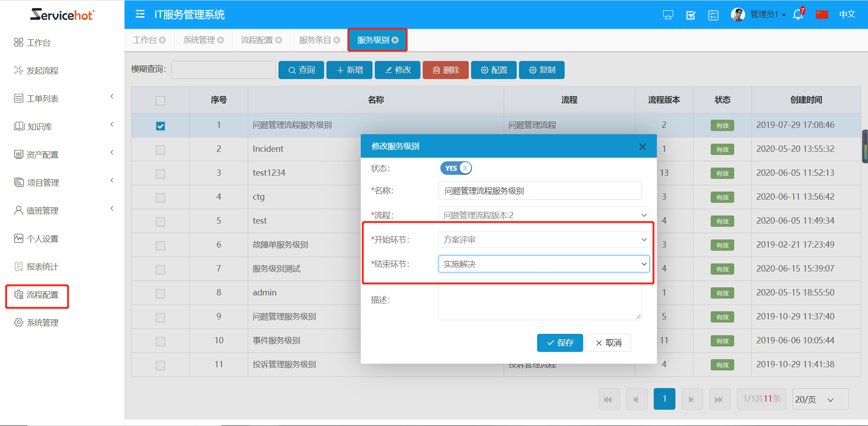The height and width of the screenshot is (426, 868).
Task: Select 流程配置 in the sidebar menu
Action: coord(42,295)
